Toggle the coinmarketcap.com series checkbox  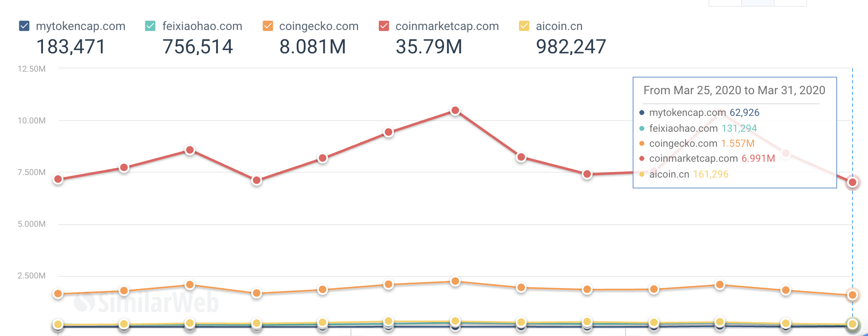[x=384, y=26]
